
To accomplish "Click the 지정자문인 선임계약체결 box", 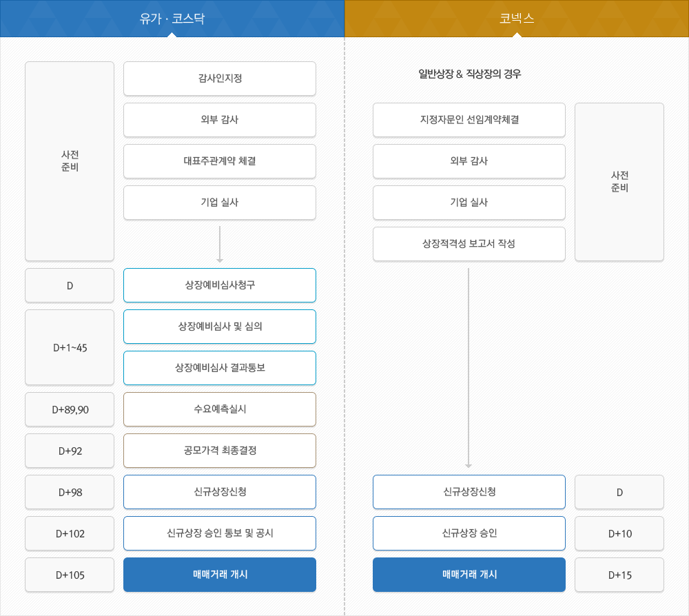I will point(469,120).
